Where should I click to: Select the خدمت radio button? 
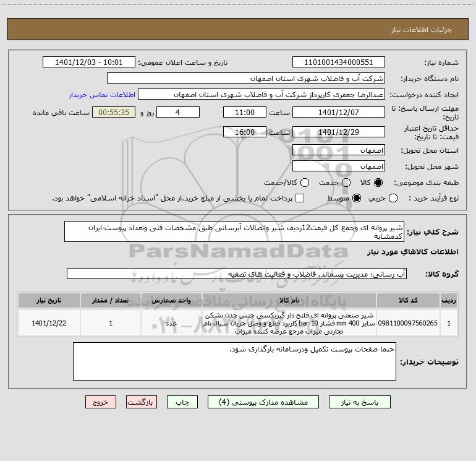346,183
